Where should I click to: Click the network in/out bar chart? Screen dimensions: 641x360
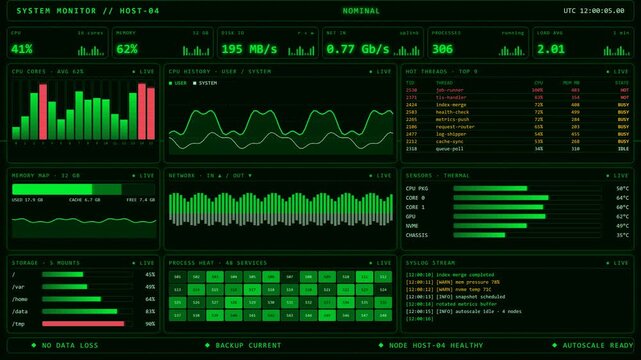point(281,209)
